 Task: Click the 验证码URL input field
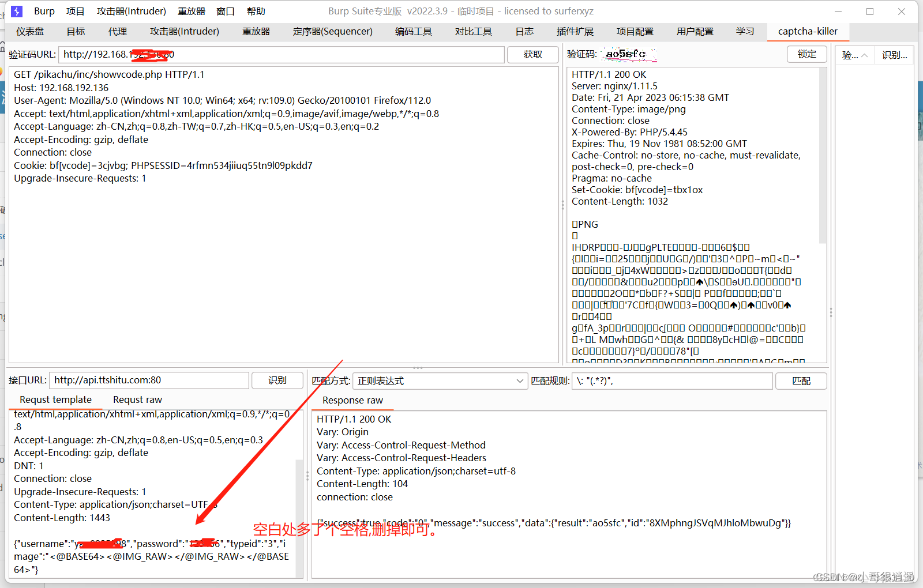282,55
